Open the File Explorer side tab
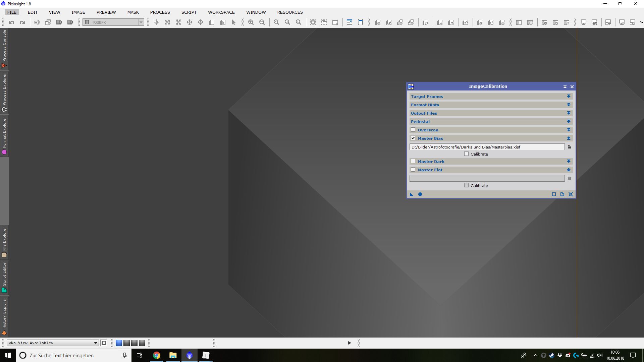This screenshot has height=362, width=644. [4, 242]
